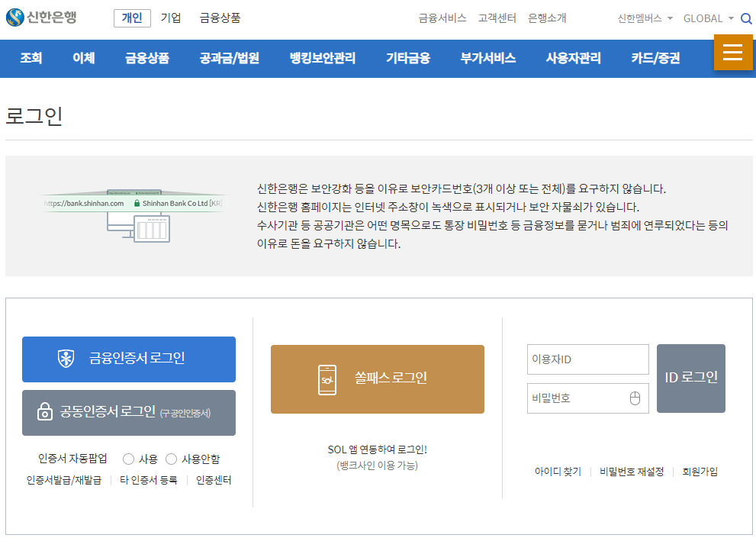Click the keyboard icon in the 비밀번호 field
This screenshot has height=538, width=756.
636,398
